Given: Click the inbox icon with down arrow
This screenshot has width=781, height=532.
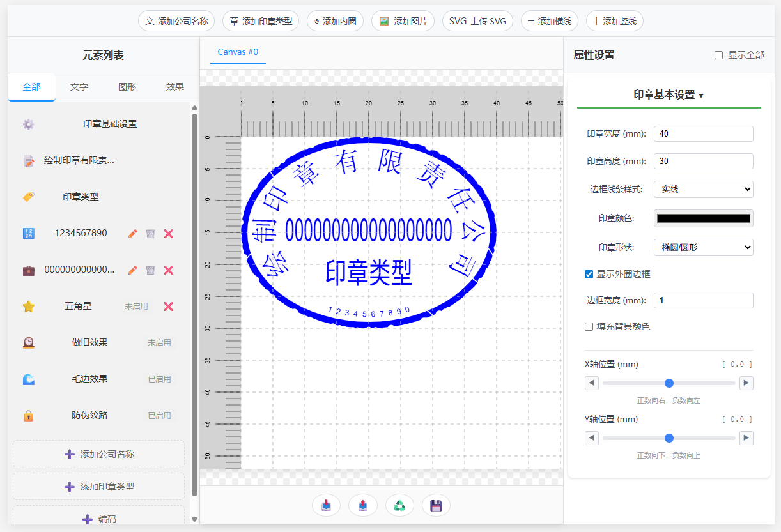Looking at the screenshot, I should [326, 505].
